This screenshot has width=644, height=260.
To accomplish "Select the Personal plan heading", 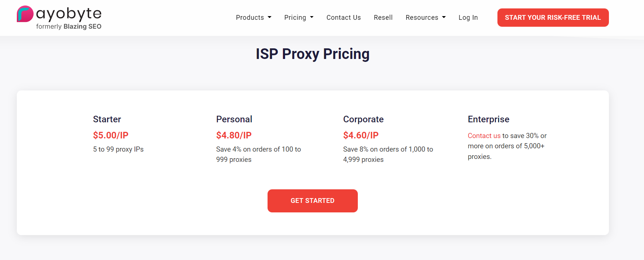I will coord(234,119).
